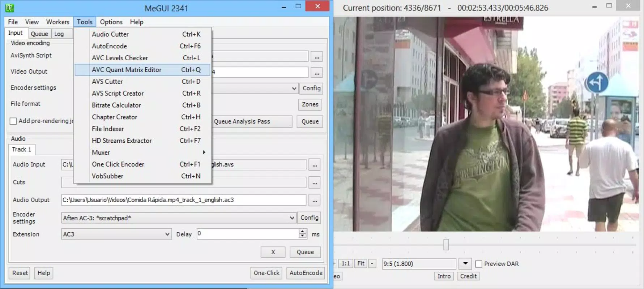Click the MeGUI app icon in title bar
The width and height of the screenshot is (644, 289).
point(9,8)
